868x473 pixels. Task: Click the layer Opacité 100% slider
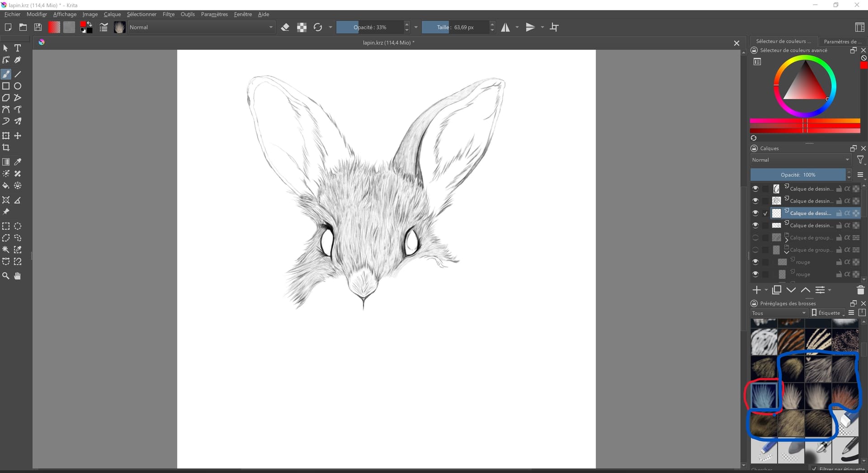797,175
